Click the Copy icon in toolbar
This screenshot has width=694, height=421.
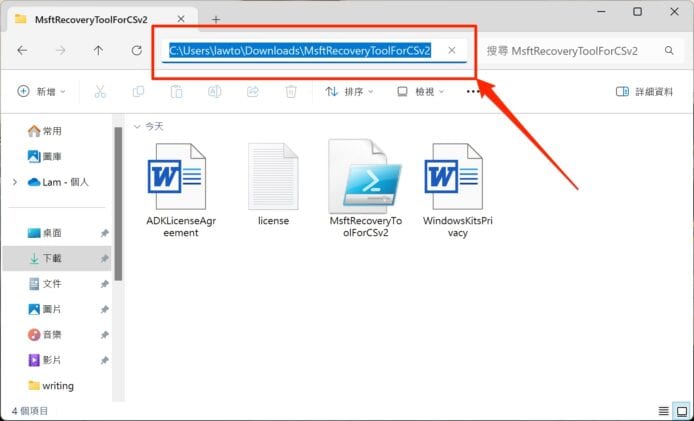138,91
